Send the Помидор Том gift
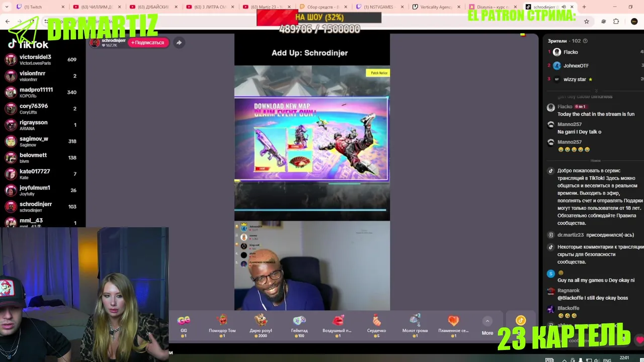 pyautogui.click(x=222, y=325)
